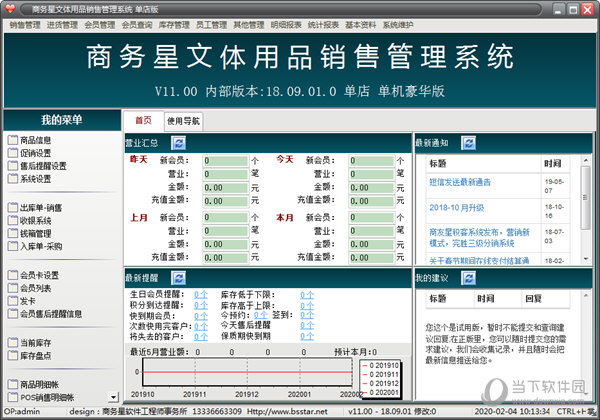The width and height of the screenshot is (600, 420).
Task: Click the 商品明细帐 sidebar icon
Action: point(13,384)
